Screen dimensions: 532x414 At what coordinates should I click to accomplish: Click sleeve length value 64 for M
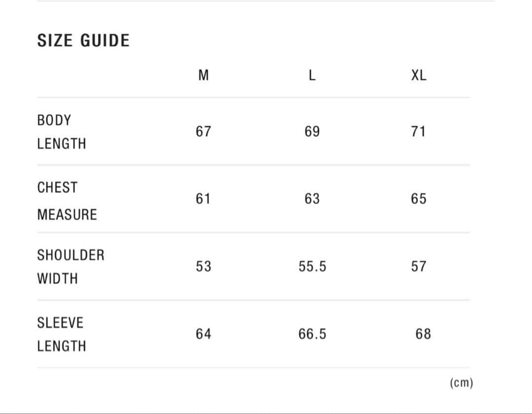(x=203, y=334)
